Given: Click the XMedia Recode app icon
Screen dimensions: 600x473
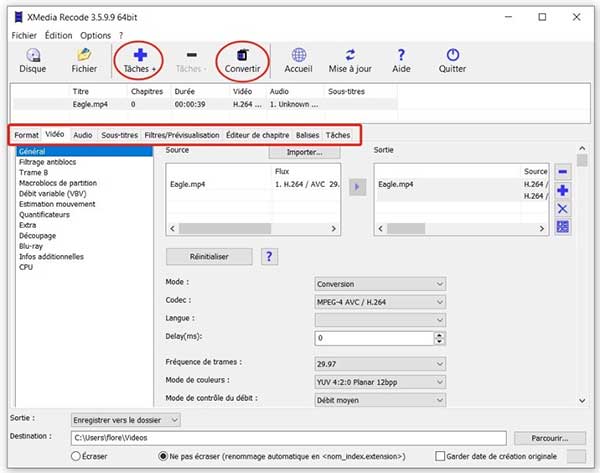Looking at the screenshot, I should click(x=18, y=17).
